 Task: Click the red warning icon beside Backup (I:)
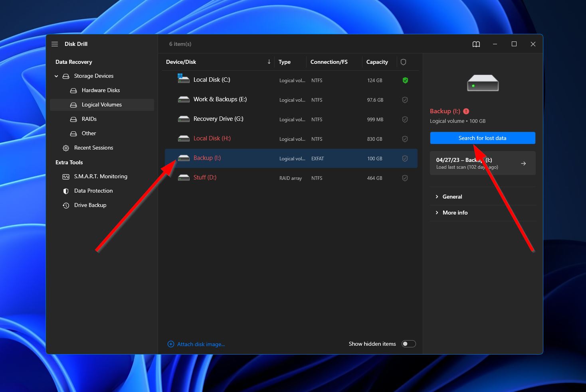click(466, 111)
